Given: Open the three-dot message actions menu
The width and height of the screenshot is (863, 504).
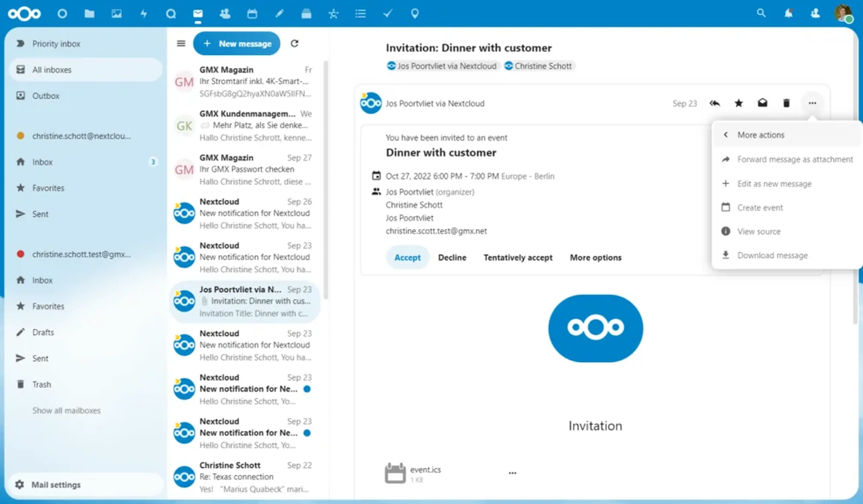Looking at the screenshot, I should tap(812, 103).
